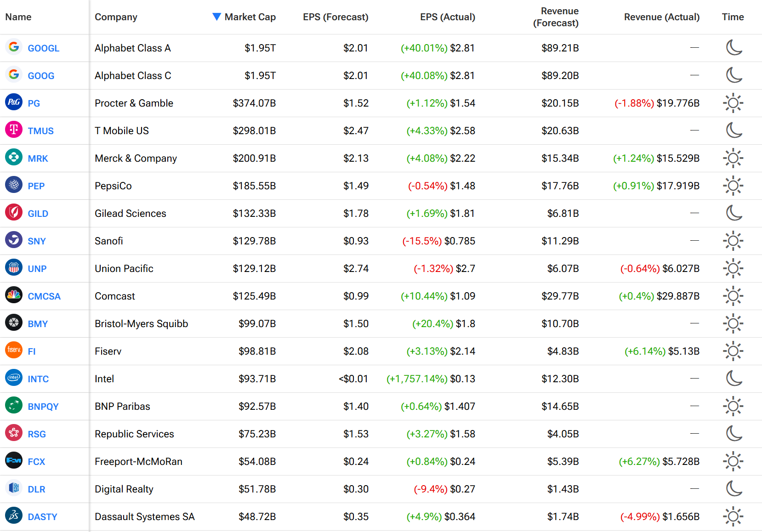Open the INTC ticker link
This screenshot has width=762, height=532.
38,379
